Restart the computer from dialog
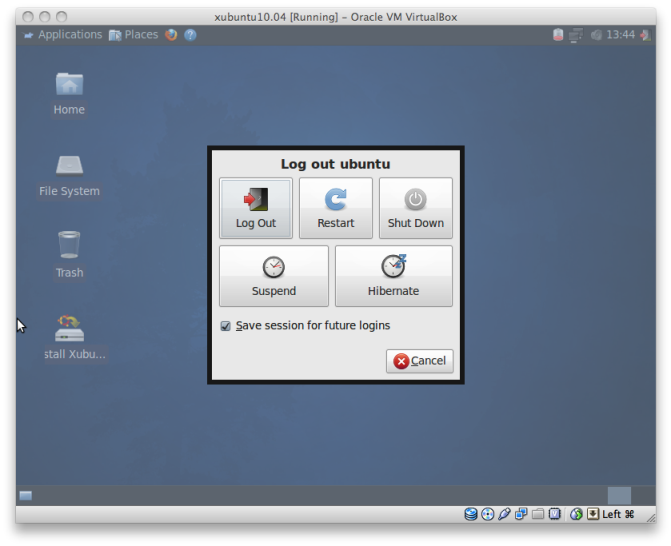 tap(336, 208)
